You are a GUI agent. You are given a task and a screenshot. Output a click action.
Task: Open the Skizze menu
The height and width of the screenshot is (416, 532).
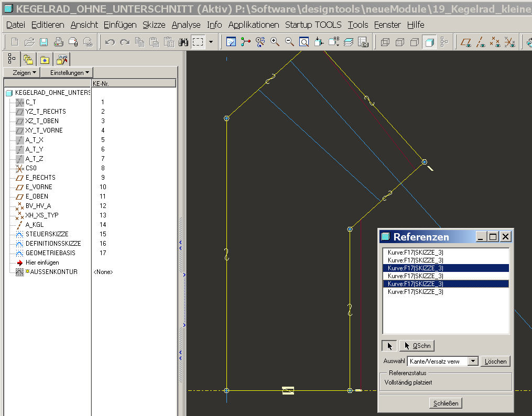(x=154, y=25)
